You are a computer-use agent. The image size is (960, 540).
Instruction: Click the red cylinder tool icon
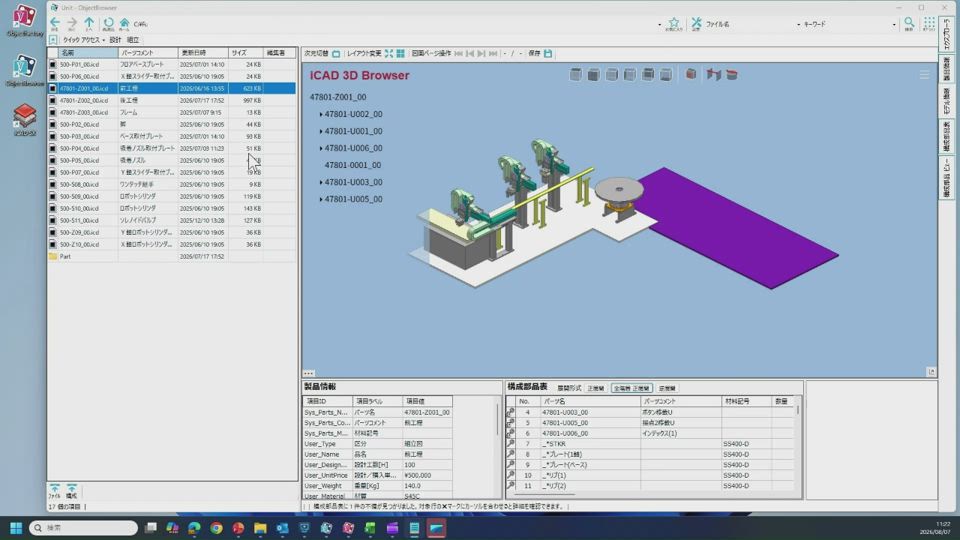(x=732, y=75)
